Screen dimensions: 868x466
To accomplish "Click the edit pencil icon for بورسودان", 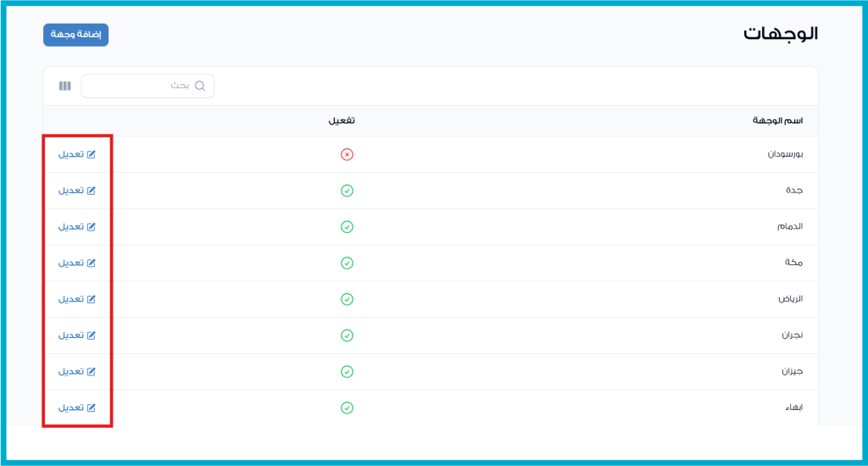I will [x=92, y=154].
